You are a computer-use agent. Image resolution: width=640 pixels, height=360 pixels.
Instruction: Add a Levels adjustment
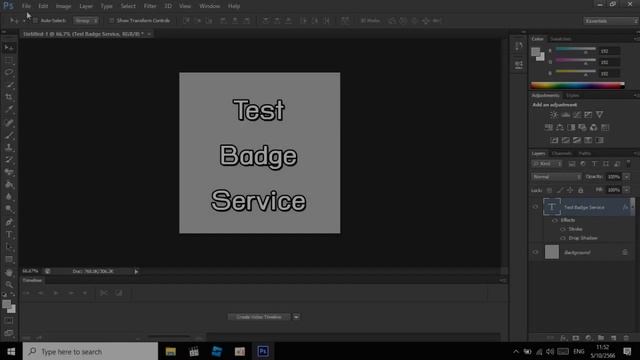click(565, 115)
